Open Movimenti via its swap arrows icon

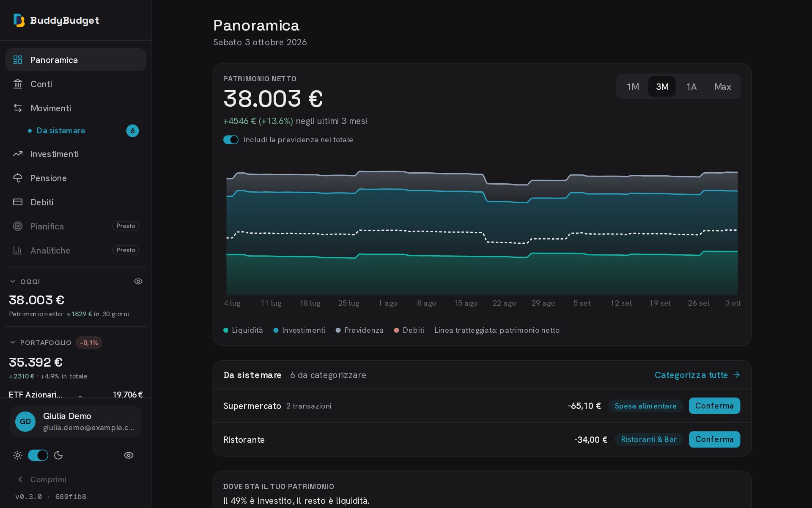[x=18, y=108]
